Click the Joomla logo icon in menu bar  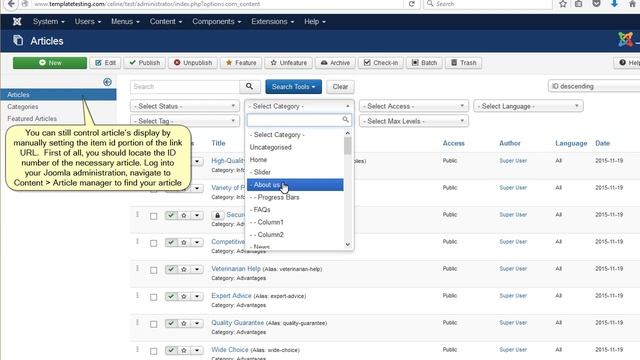coord(17,22)
